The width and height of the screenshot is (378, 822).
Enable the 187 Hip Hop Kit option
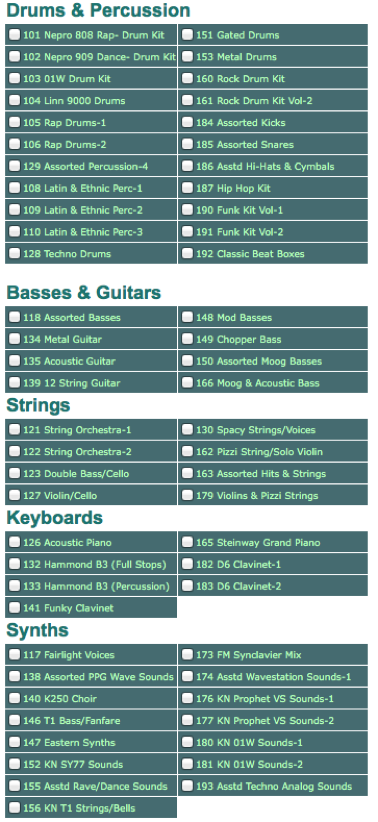[188, 188]
